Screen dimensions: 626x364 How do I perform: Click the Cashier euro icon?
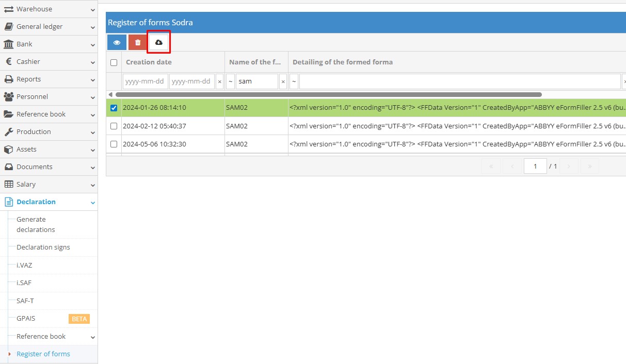8,62
